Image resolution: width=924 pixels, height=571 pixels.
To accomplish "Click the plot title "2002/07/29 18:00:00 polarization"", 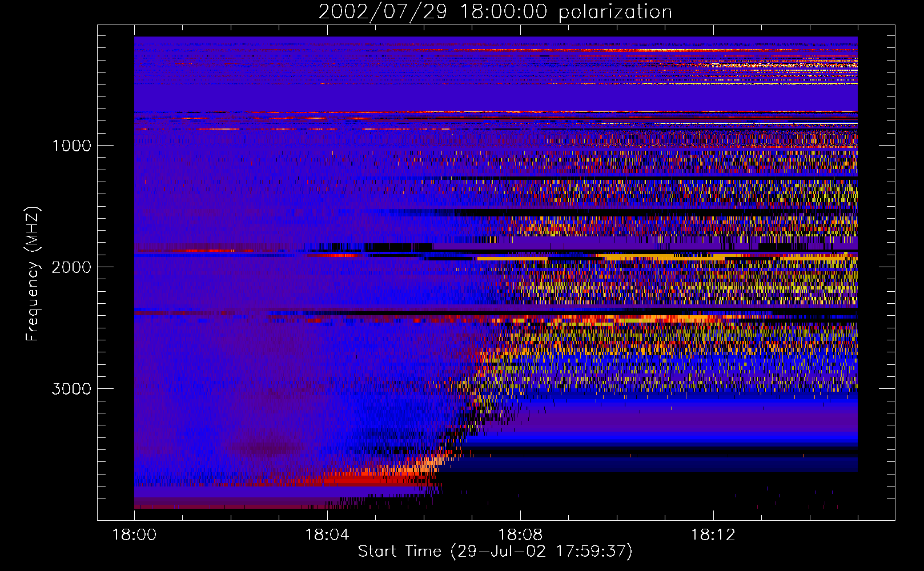I will tap(495, 12).
